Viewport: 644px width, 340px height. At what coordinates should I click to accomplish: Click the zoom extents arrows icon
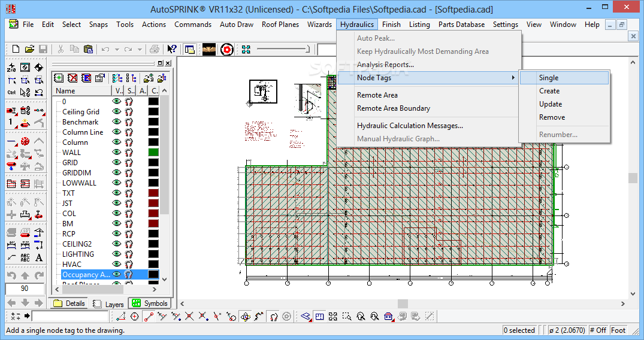[246, 50]
